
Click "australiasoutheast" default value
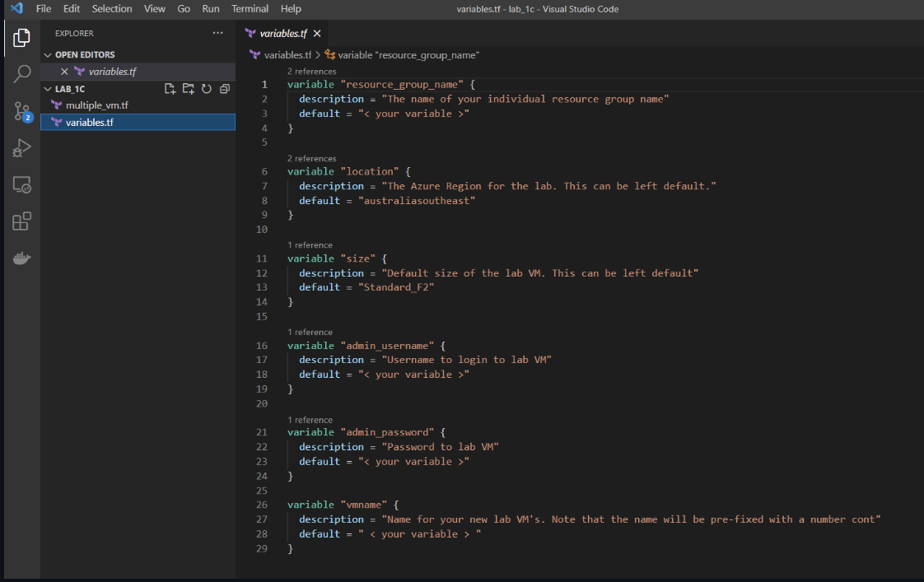pyautogui.click(x=417, y=200)
